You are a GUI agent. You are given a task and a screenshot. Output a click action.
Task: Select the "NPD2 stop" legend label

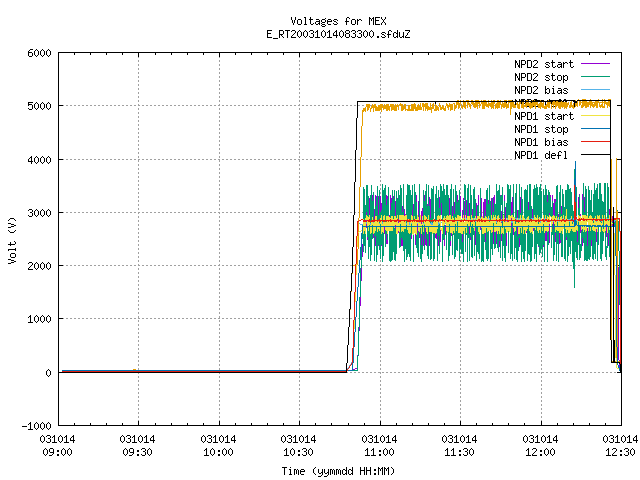tap(541, 77)
